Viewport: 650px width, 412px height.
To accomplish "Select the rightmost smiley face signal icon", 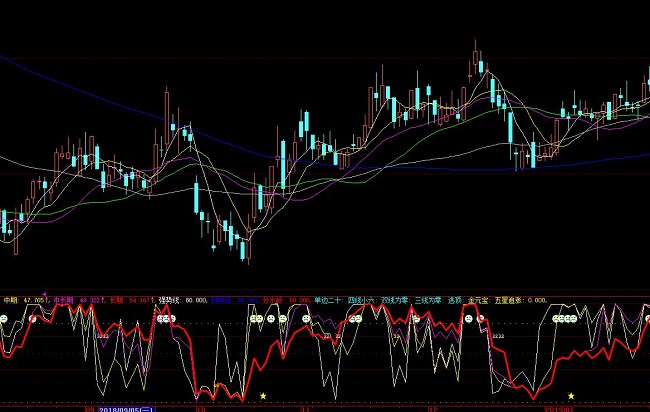I will (644, 318).
